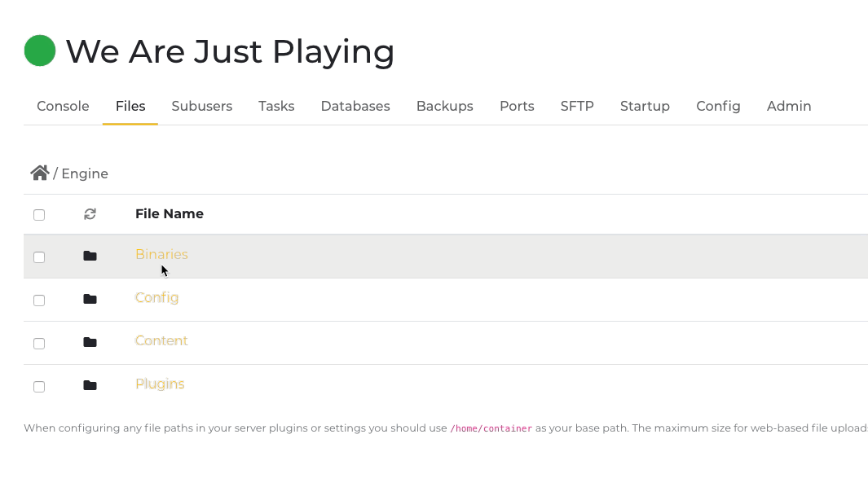The image size is (868, 500).
Task: Select the Content folder checkbox
Action: coord(39,344)
